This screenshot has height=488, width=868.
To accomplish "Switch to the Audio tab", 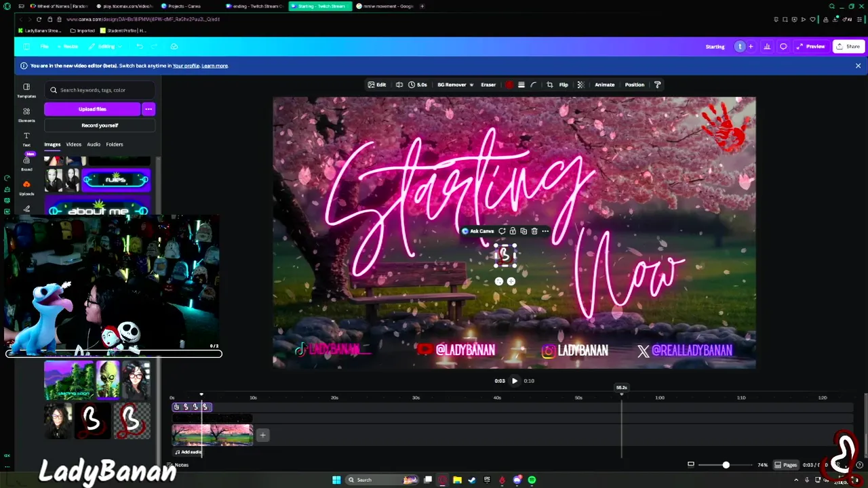I will click(94, 144).
